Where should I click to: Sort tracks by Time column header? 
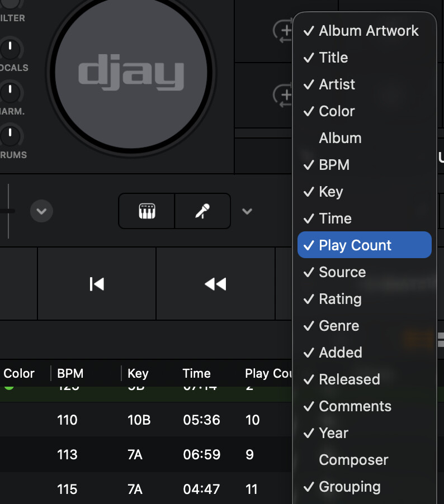coord(197,373)
